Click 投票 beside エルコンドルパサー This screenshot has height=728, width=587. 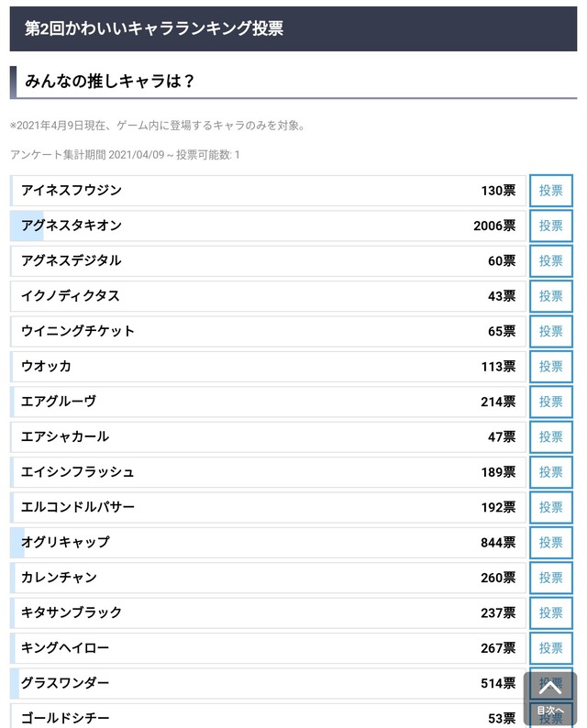[551, 507]
